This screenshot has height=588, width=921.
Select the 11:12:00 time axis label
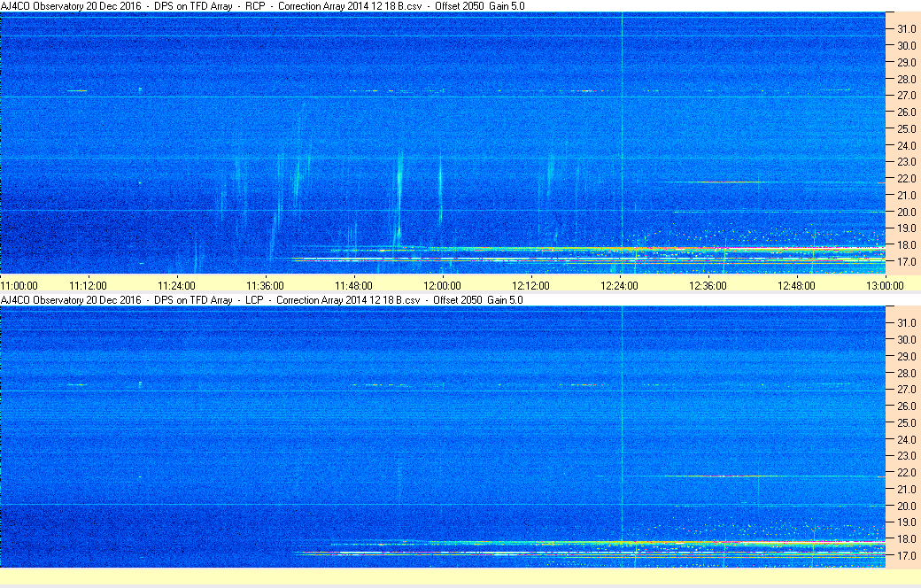coord(88,285)
